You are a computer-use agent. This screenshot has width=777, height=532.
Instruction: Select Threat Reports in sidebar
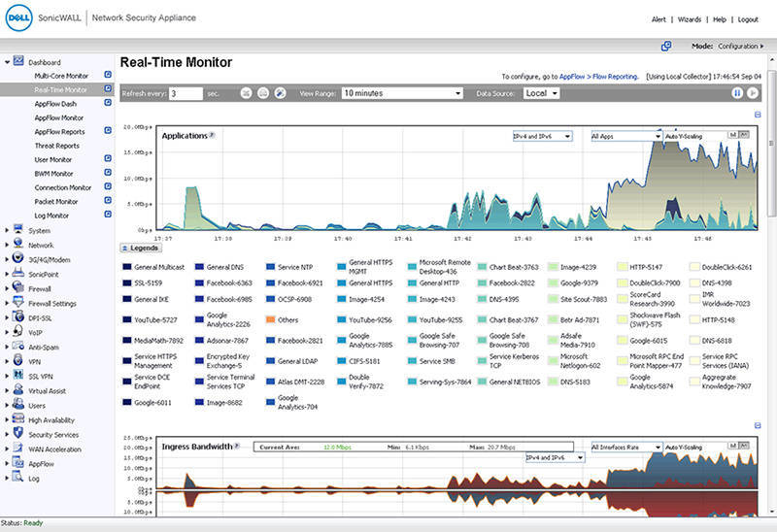[57, 146]
